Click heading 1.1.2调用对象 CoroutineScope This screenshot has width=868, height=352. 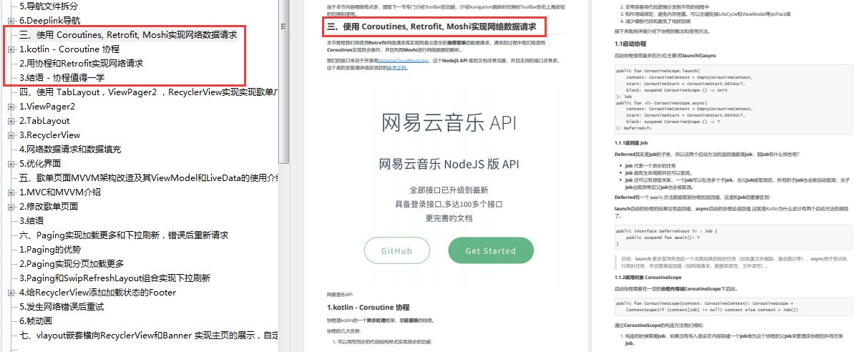coord(648,278)
